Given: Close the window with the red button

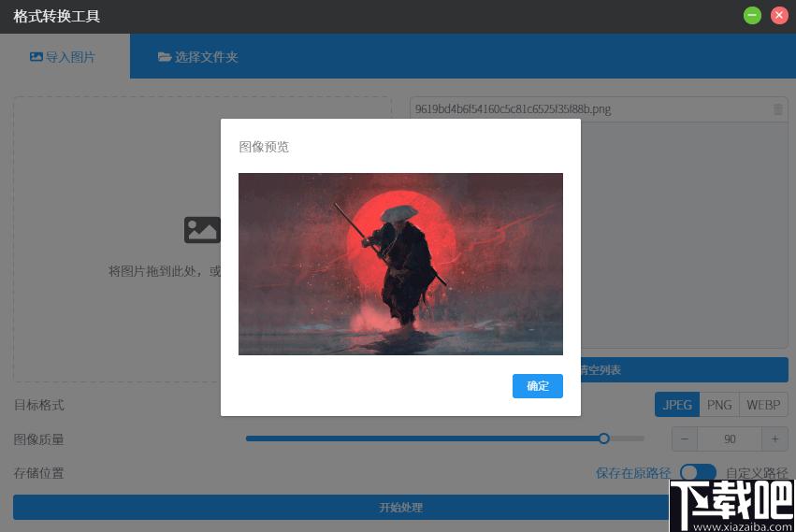Looking at the screenshot, I should 779,16.
